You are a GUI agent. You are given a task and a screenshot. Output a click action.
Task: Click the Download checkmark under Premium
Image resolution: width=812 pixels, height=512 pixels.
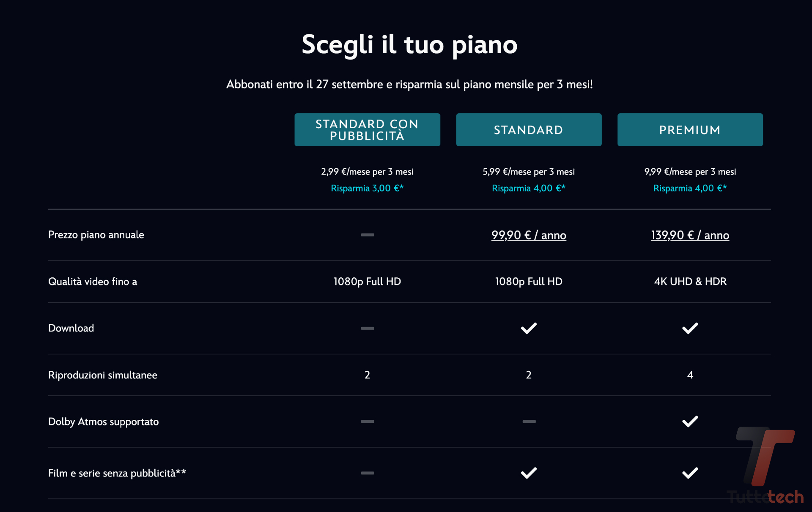690,328
